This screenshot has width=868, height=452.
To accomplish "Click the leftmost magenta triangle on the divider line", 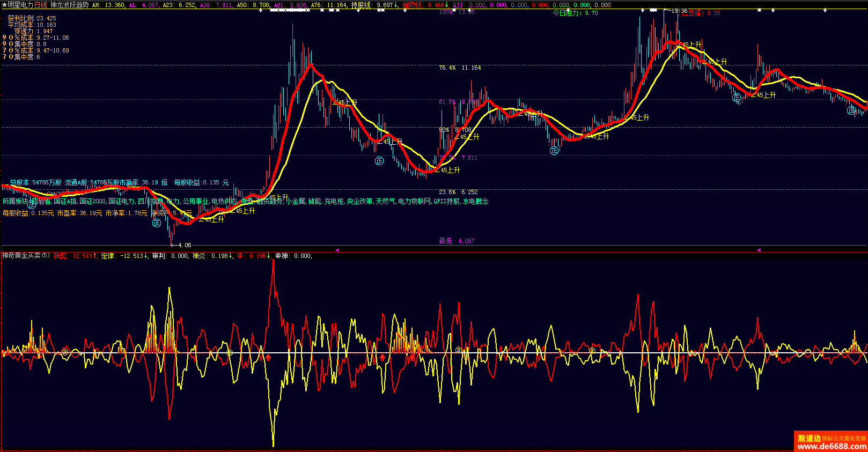I will point(337,250).
